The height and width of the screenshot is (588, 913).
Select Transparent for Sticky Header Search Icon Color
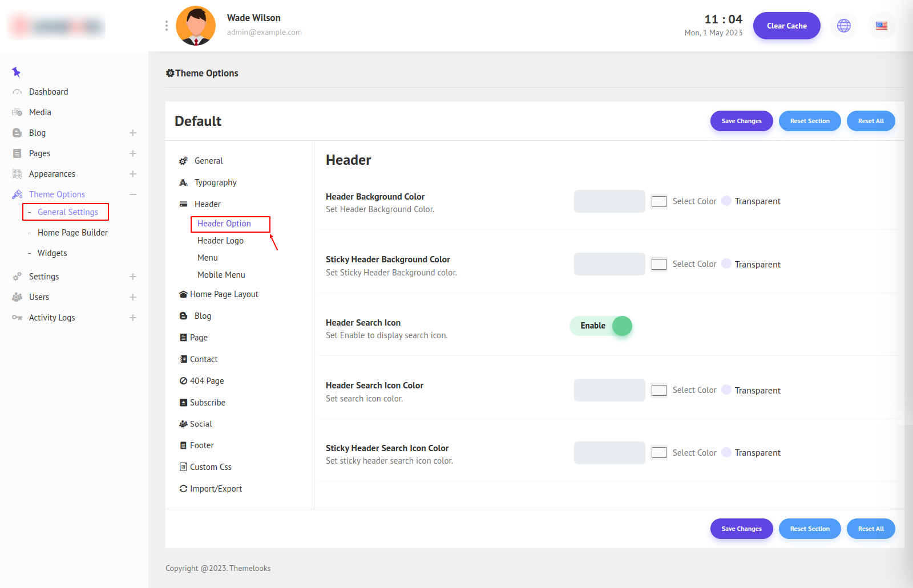pos(726,452)
